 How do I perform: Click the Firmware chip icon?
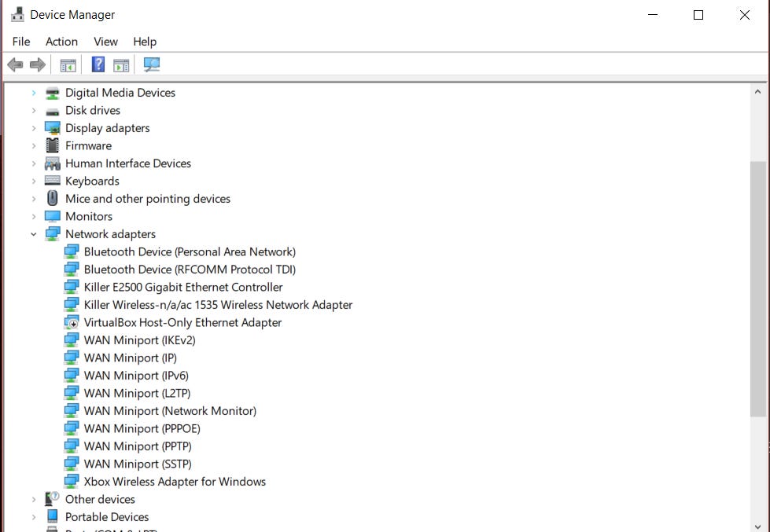pyautogui.click(x=52, y=145)
